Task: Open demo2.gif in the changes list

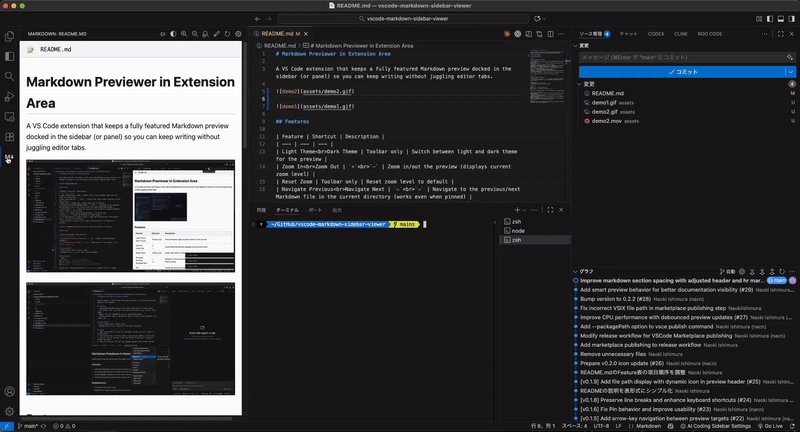Action: (x=604, y=112)
